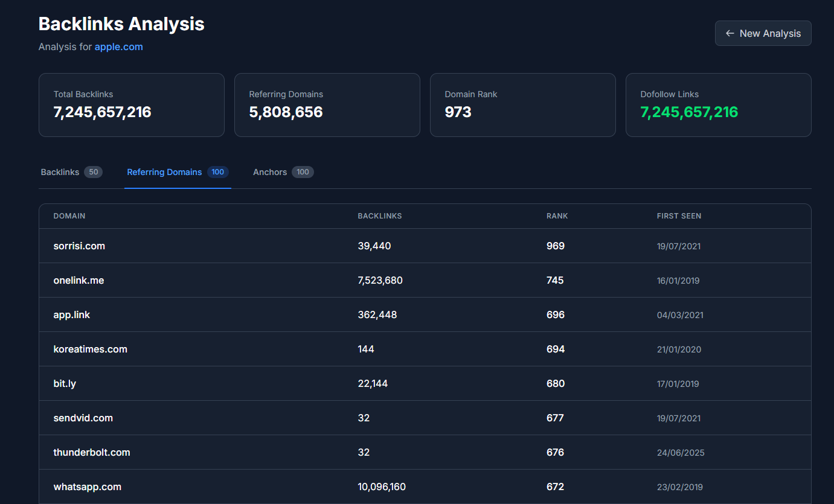Click the Total Backlinks card label
The width and height of the screenshot is (834, 504).
(x=83, y=94)
